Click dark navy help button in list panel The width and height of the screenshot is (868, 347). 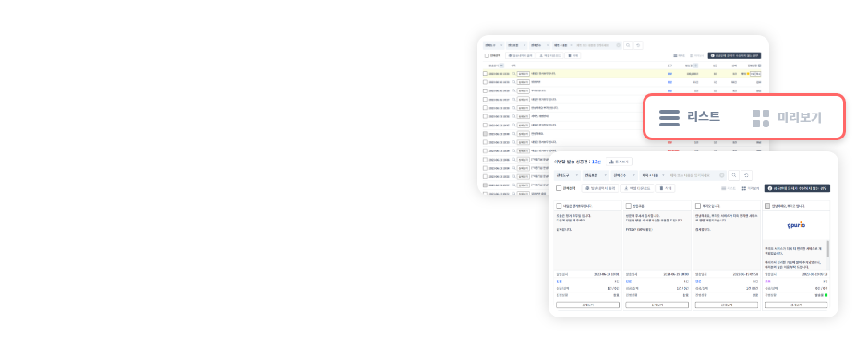tap(735, 56)
